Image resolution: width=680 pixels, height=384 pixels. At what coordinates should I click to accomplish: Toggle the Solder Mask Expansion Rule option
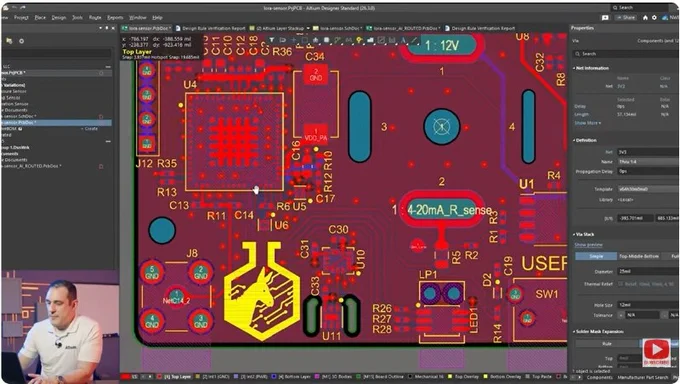pos(607,344)
